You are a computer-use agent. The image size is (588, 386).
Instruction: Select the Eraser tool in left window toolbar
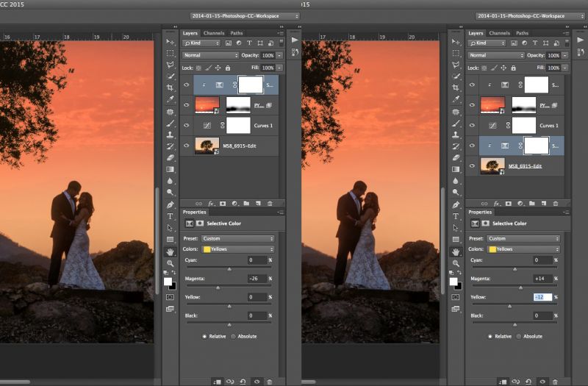pos(170,157)
